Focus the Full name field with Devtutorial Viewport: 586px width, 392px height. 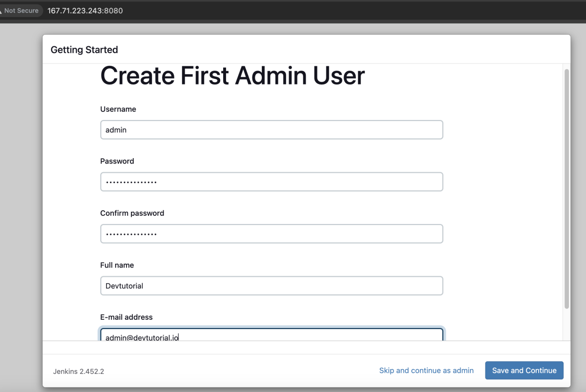(x=272, y=286)
